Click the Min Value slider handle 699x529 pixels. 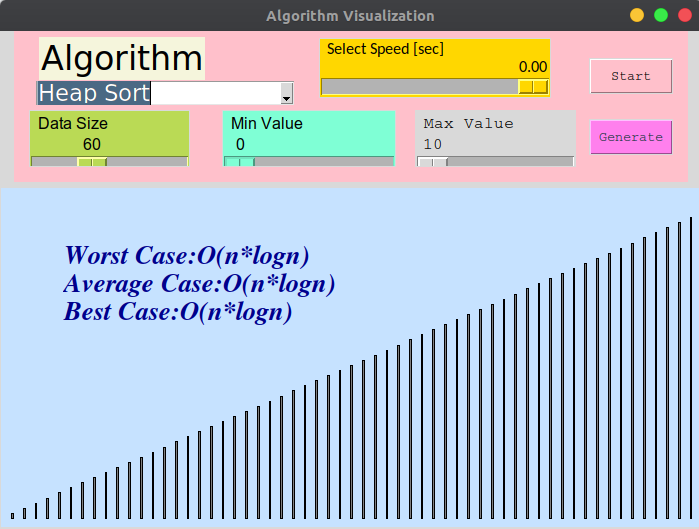coord(239,162)
